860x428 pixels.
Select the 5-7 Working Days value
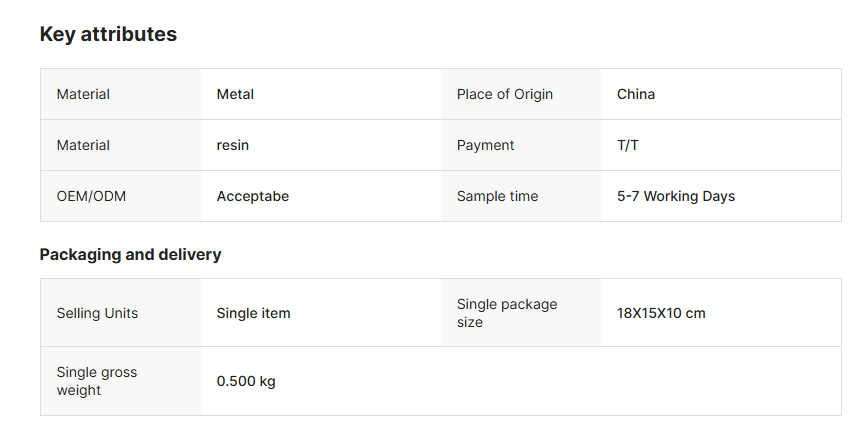pyautogui.click(x=676, y=196)
